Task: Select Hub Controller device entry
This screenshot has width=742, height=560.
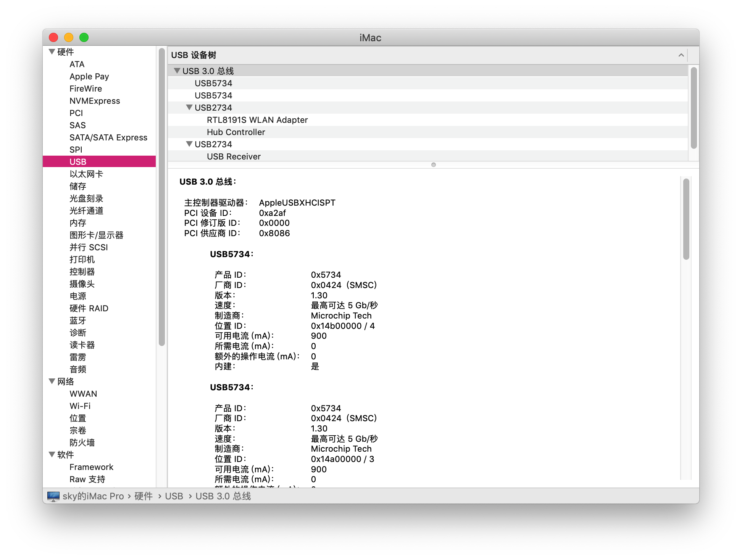Action: click(236, 132)
